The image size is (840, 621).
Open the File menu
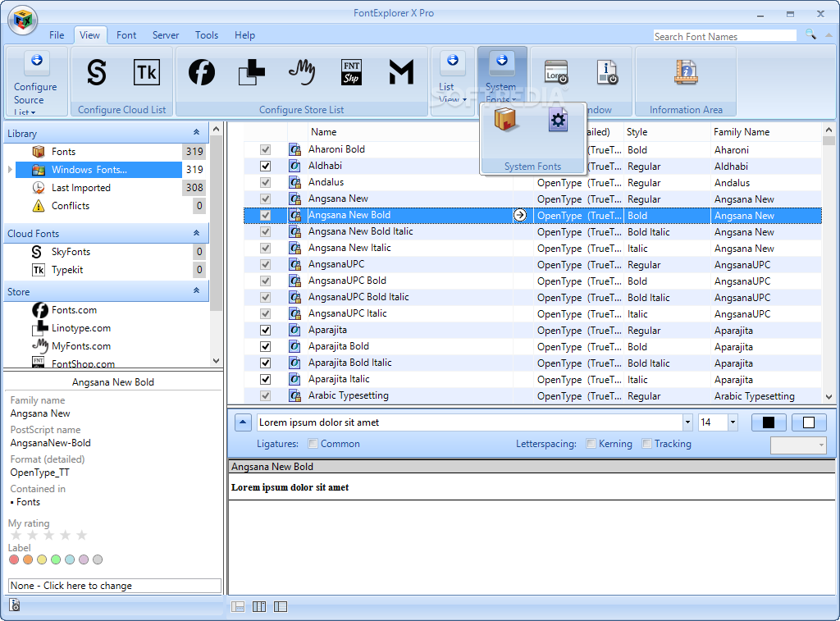click(57, 35)
